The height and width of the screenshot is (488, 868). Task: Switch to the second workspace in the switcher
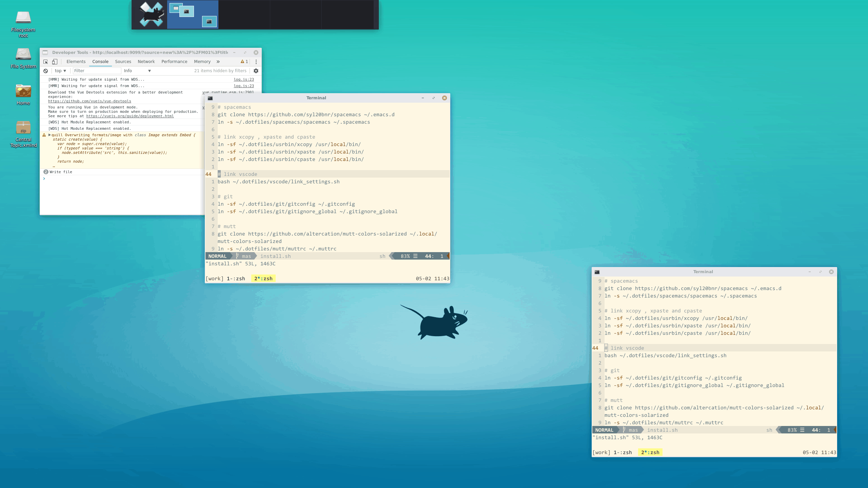click(x=244, y=15)
